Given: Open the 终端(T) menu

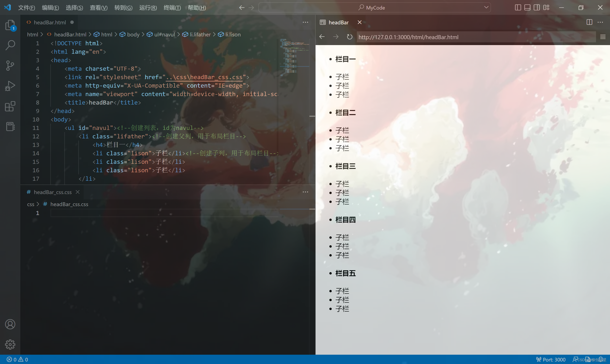Looking at the screenshot, I should [172, 8].
